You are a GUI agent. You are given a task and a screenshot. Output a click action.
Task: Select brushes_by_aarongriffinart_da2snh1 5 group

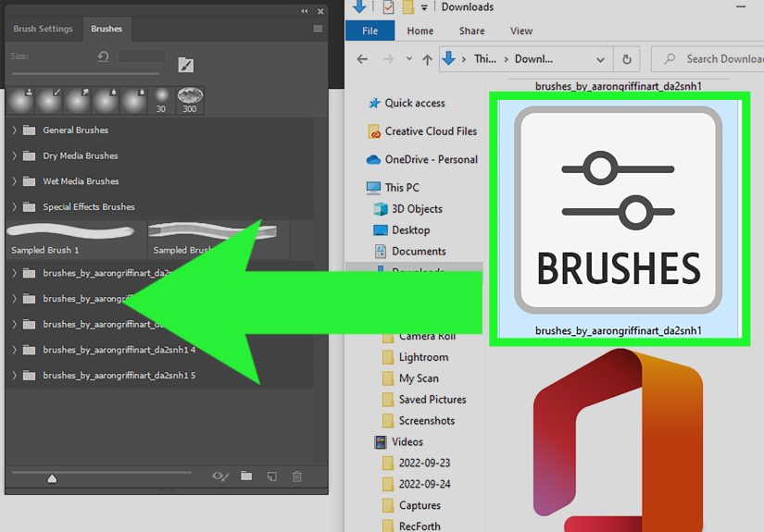[159, 376]
